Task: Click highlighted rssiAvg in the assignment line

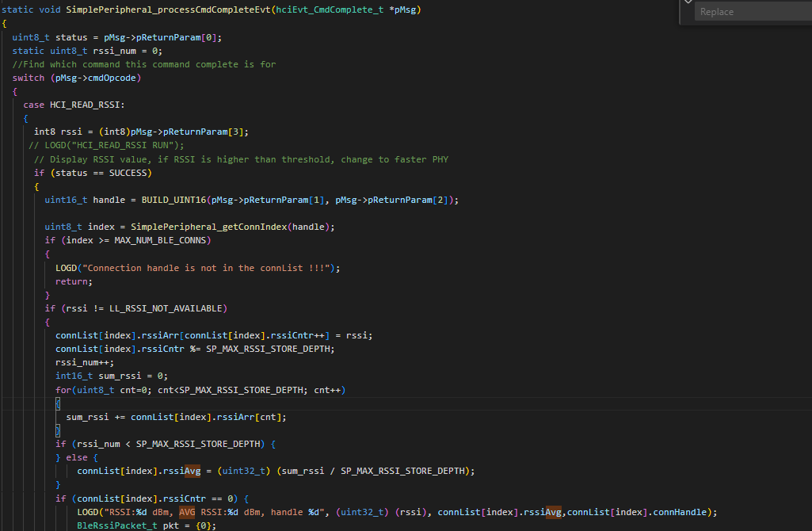Action: pos(181,471)
